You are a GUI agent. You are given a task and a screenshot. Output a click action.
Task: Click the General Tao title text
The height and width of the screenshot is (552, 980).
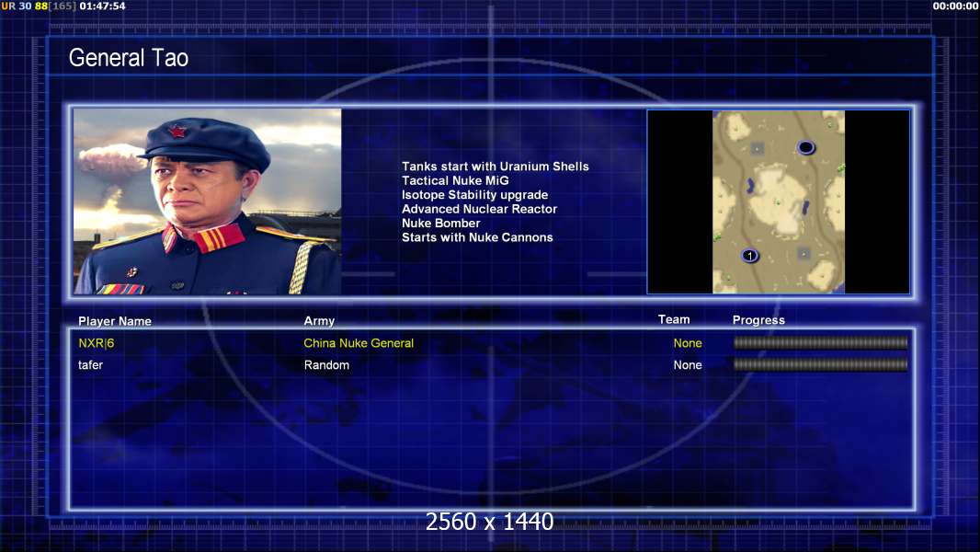pyautogui.click(x=128, y=58)
